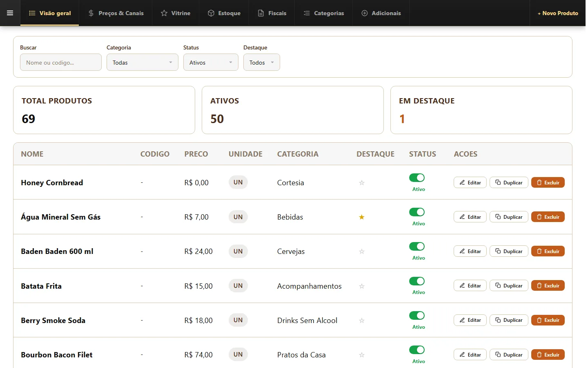The width and height of the screenshot is (588, 368).
Task: Open the Preços & Canais tab
Action: tap(116, 13)
